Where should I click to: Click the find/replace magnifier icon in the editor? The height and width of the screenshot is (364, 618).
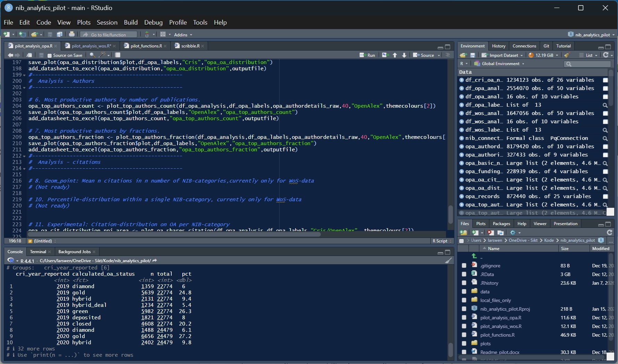point(92,55)
